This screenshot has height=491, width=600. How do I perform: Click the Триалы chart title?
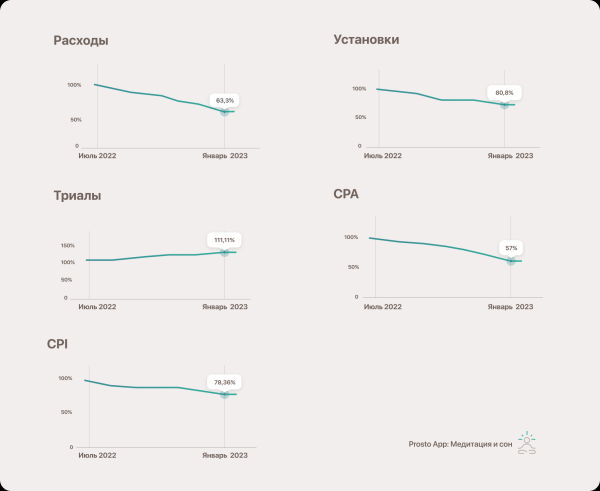[77, 196]
